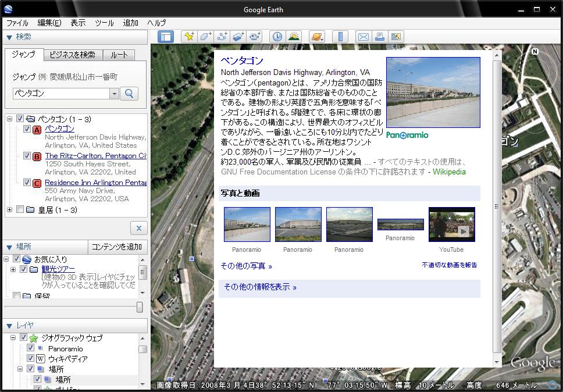Click the ペンタゴン title link in balloon
Image resolution: width=563 pixels, height=392 pixels.
(242, 60)
